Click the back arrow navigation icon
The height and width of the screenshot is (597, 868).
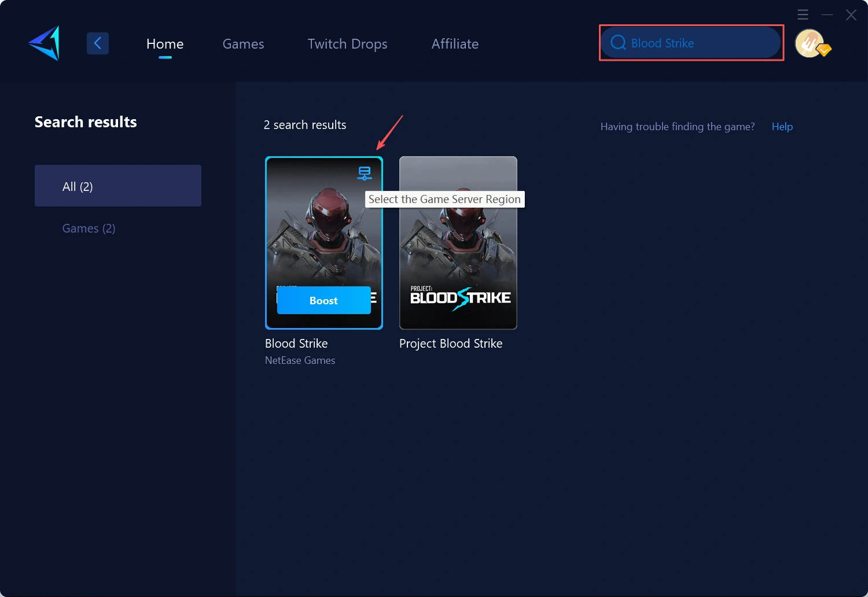coord(97,43)
